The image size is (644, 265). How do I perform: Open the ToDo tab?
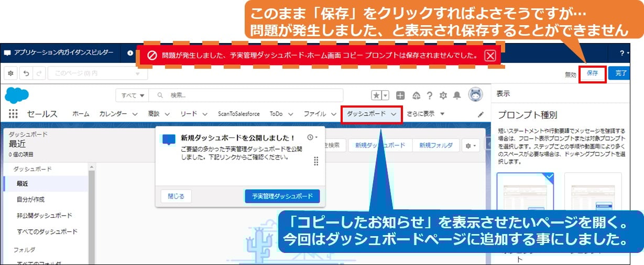click(276, 114)
